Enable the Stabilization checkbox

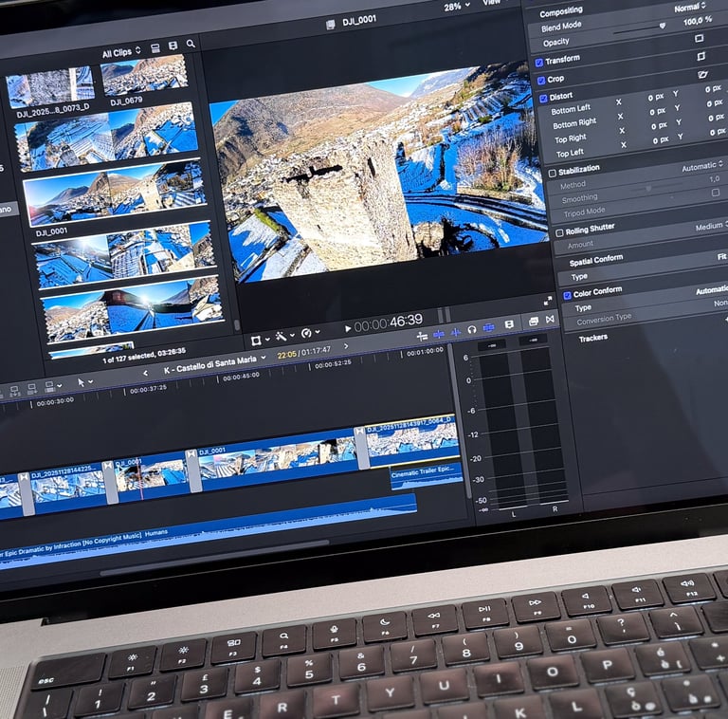[x=552, y=174]
